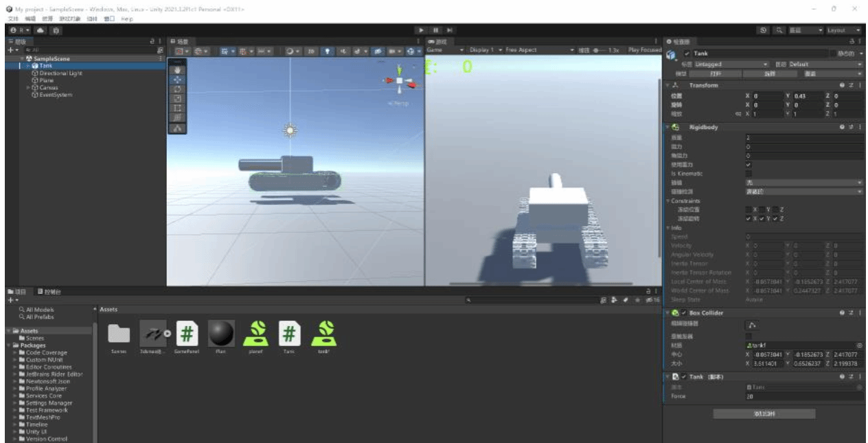Toggle 2D mode in Scene view
Image resolution: width=868 pixels, height=443 pixels.
[310, 51]
